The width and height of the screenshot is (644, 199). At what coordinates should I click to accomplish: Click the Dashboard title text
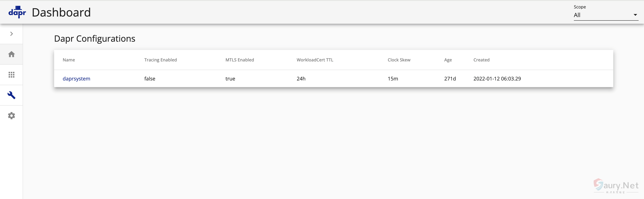[61, 13]
